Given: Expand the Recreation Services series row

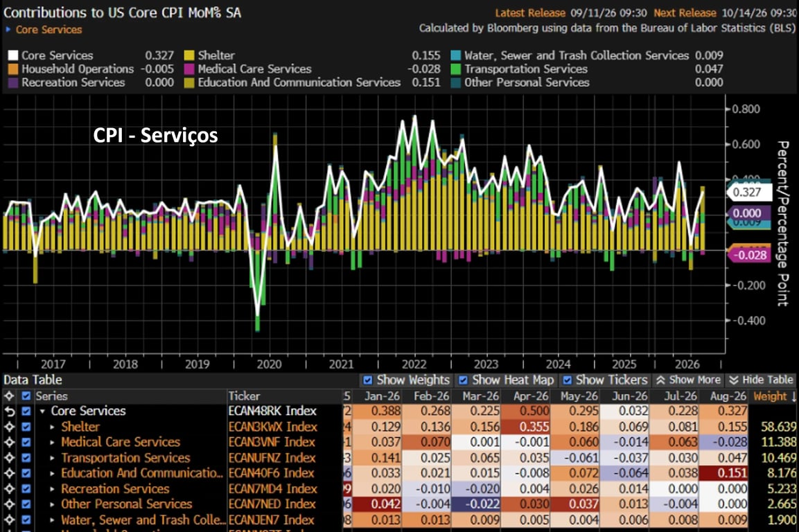Looking at the screenshot, I should tap(53, 489).
